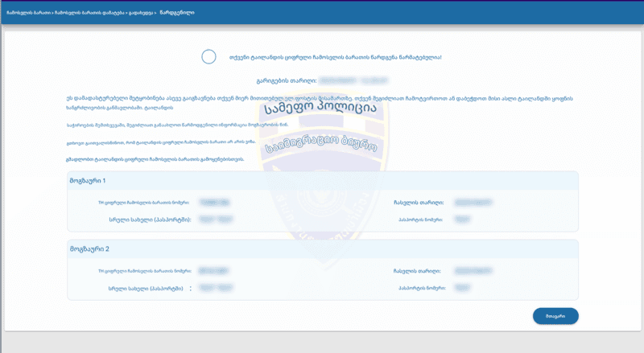This screenshot has width=644, height=353.
Task: Click traveler 1 blurred arrival date value
Action: point(473,203)
